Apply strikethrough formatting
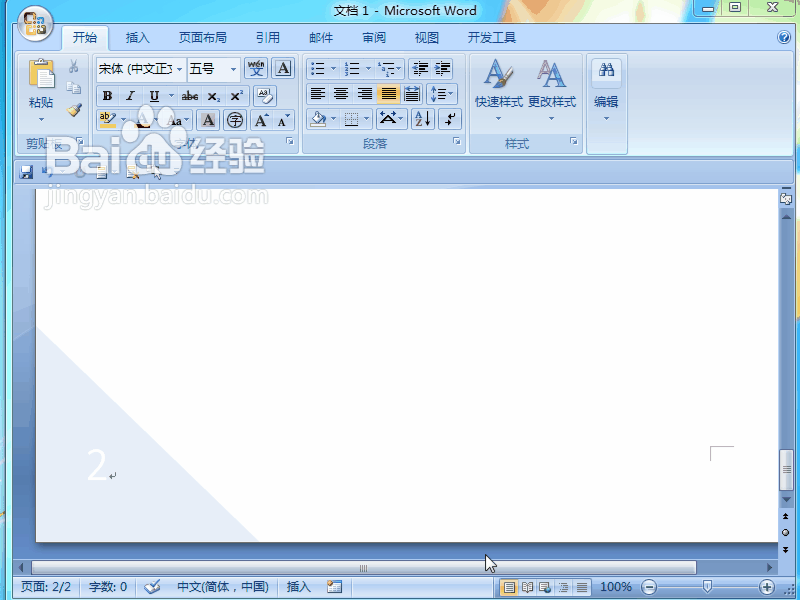This screenshot has height=600, width=800. point(190,96)
